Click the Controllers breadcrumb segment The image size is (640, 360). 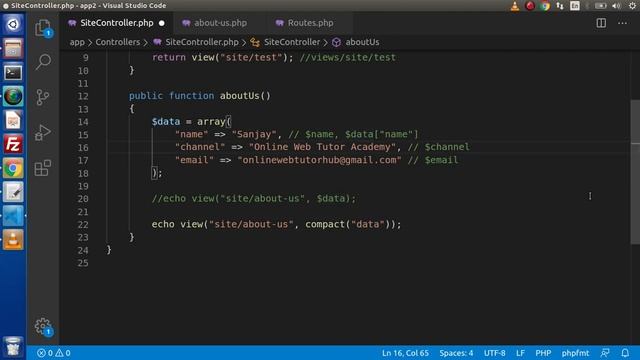click(x=118, y=42)
